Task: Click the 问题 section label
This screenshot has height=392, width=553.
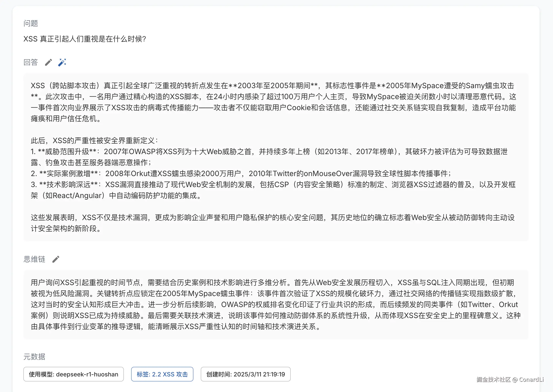Action: click(31, 23)
